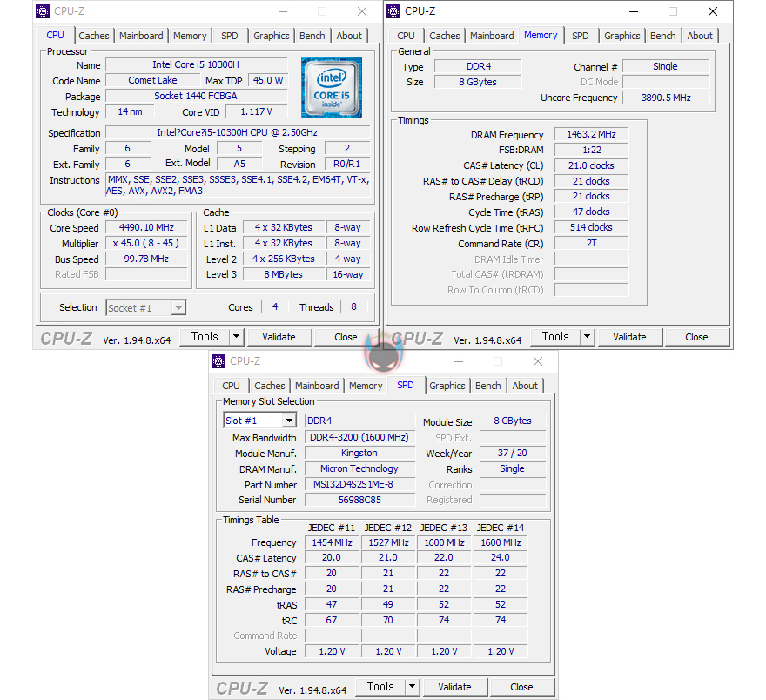The image size is (766, 700).
Task: Open Caches tab in the Memory window
Action: [x=445, y=36]
